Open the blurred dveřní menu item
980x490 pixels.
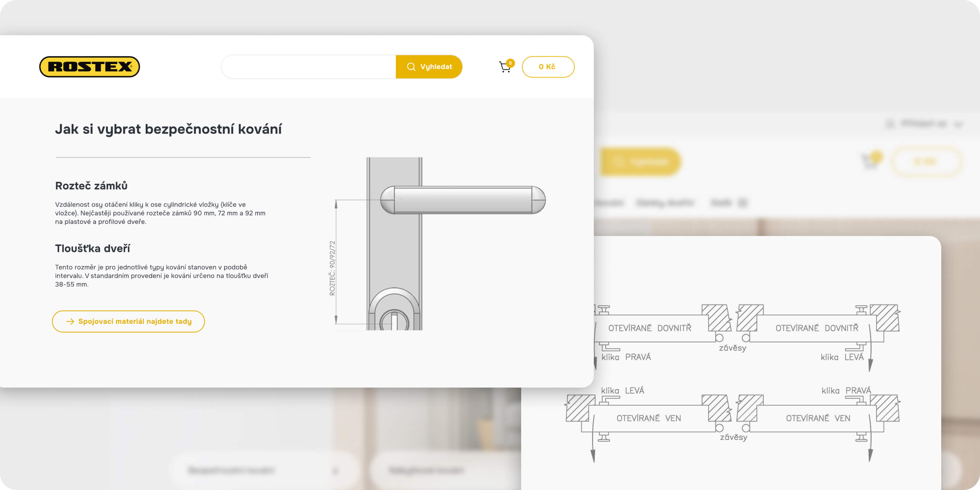tap(665, 202)
